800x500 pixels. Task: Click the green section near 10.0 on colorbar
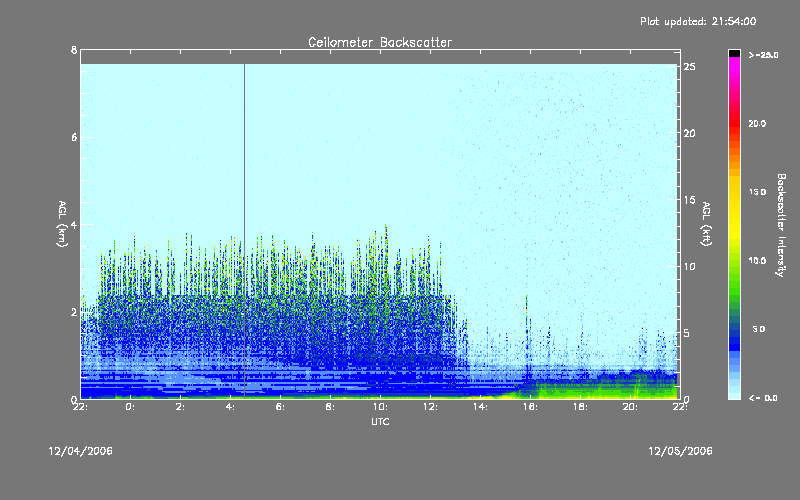(x=734, y=261)
